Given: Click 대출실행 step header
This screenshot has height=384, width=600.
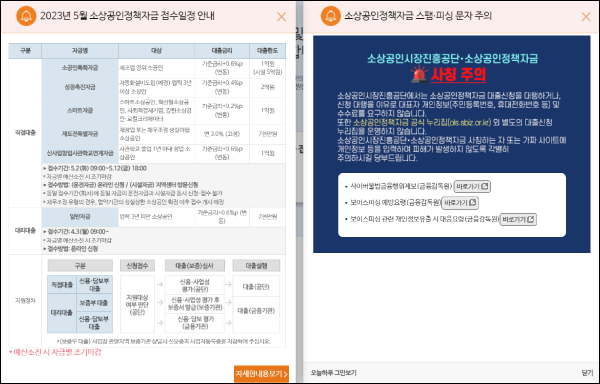Looking at the screenshot, I should [x=256, y=265].
